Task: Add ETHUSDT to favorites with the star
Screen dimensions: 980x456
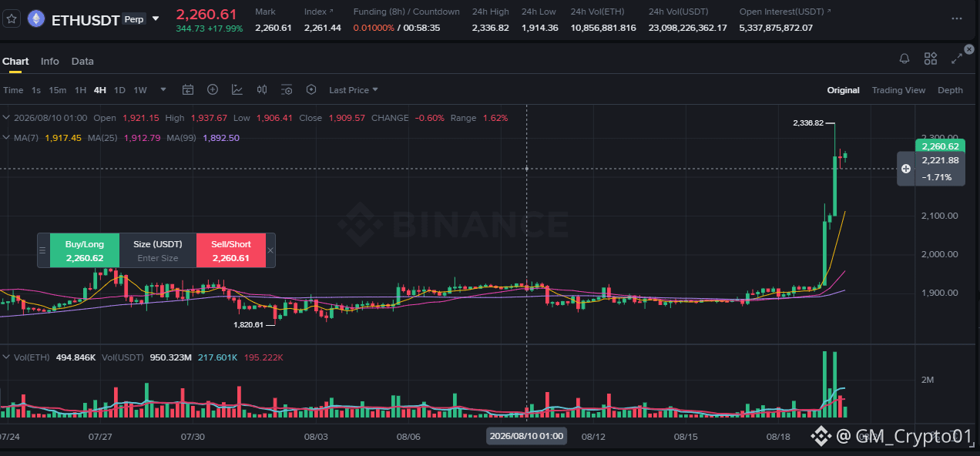Action: tap(12, 19)
